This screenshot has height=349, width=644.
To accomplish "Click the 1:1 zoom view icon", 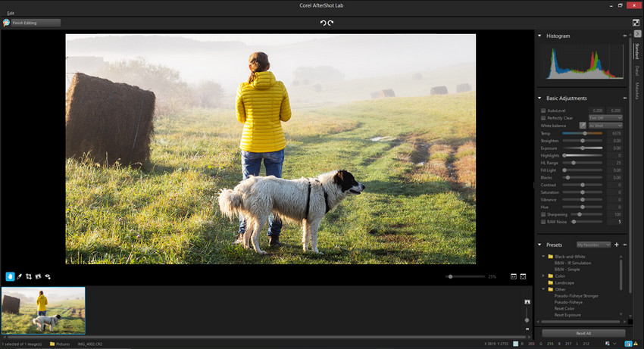I will click(514, 277).
